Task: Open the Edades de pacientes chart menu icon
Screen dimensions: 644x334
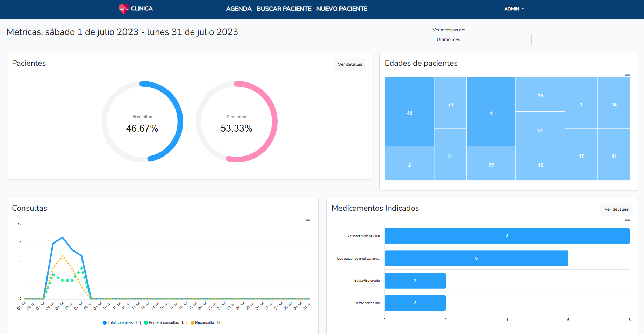Action: click(627, 74)
